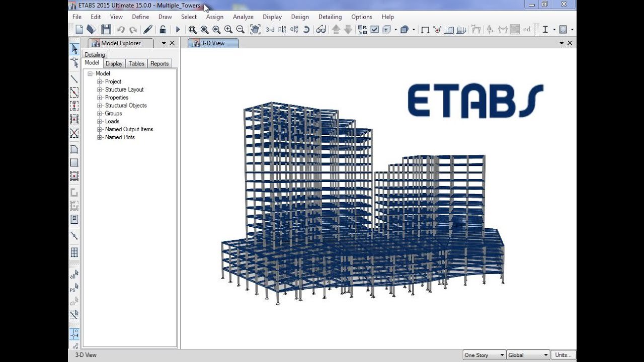Screen dimensions: 644x362
Task: Open an elevation view using the elev icon
Action: [x=294, y=30]
